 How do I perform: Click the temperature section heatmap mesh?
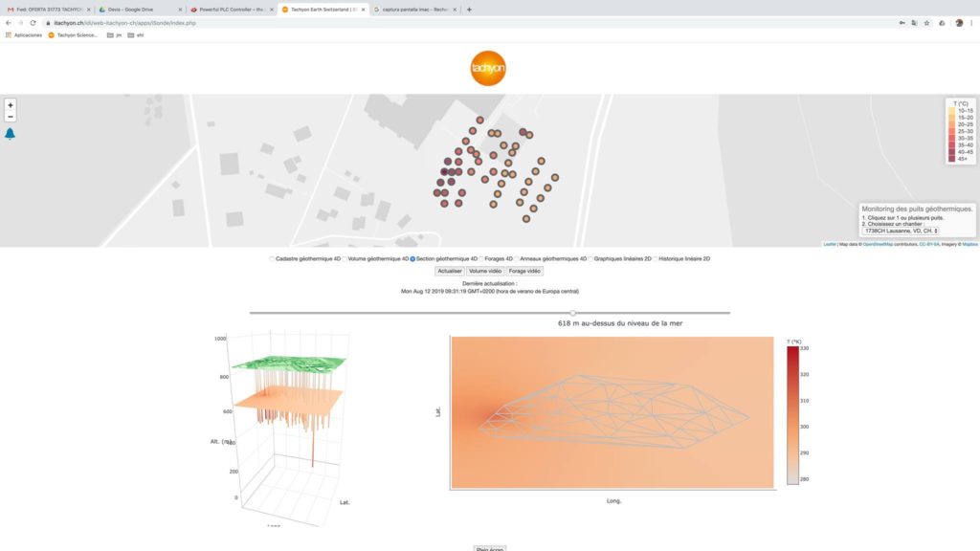tap(612, 412)
